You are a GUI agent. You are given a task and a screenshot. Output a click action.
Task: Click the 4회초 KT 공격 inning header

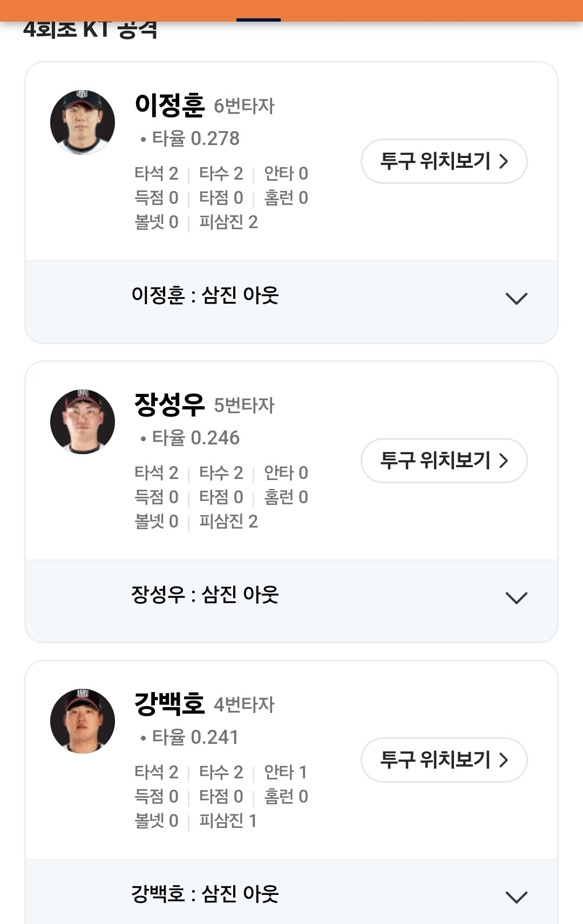(x=90, y=30)
